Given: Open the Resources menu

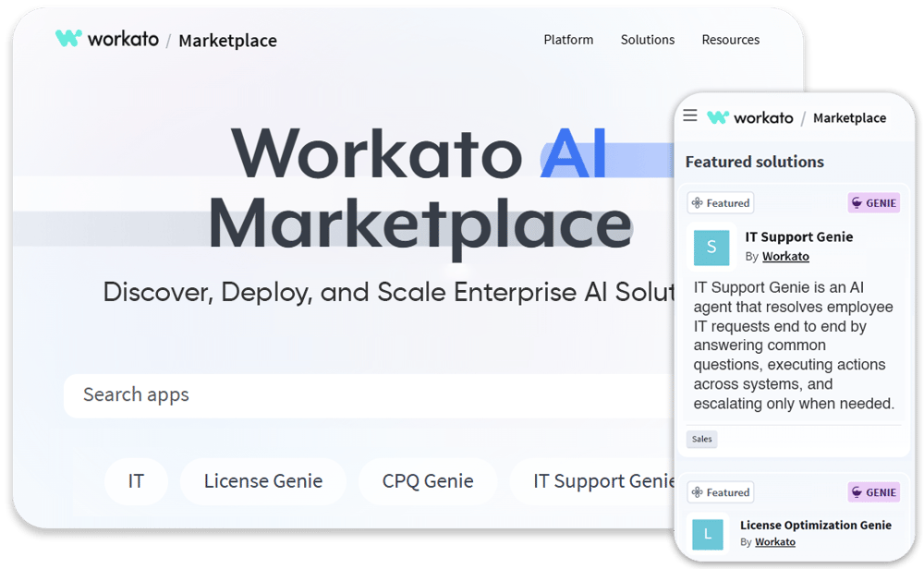Looking at the screenshot, I should pos(731,40).
